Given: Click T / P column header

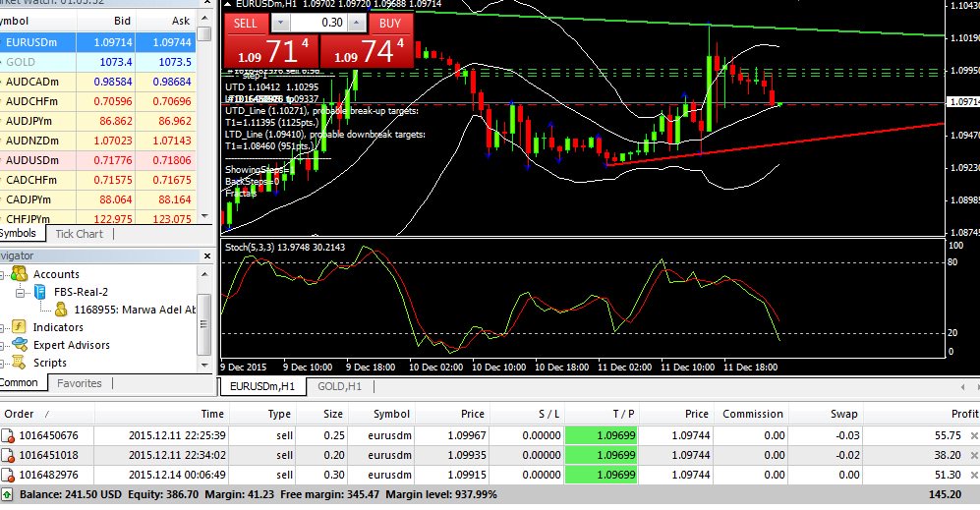Looking at the screenshot, I should tap(602, 414).
